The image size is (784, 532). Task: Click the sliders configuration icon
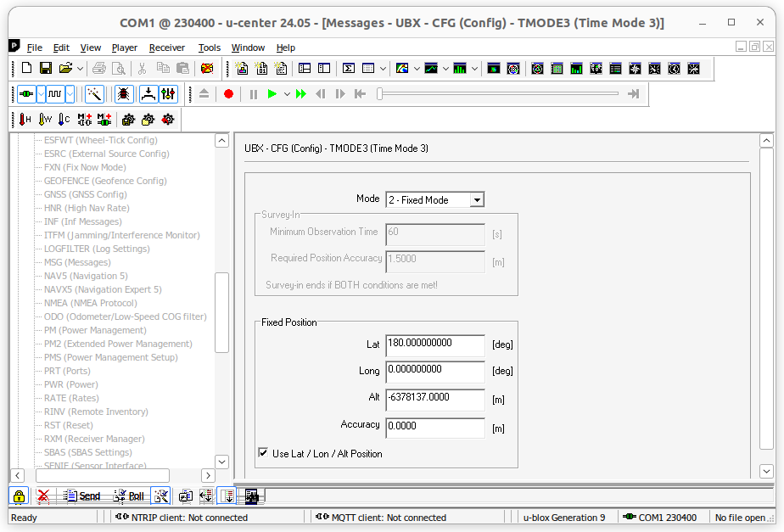168,93
